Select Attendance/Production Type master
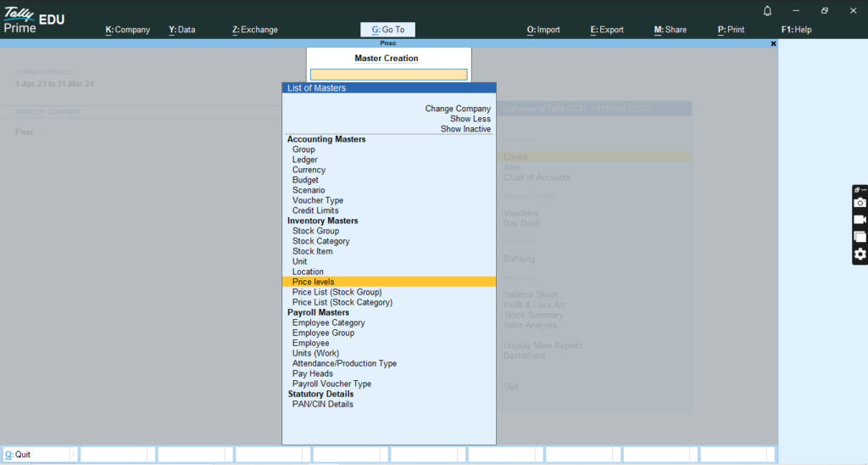This screenshot has width=868, height=465. (344, 363)
